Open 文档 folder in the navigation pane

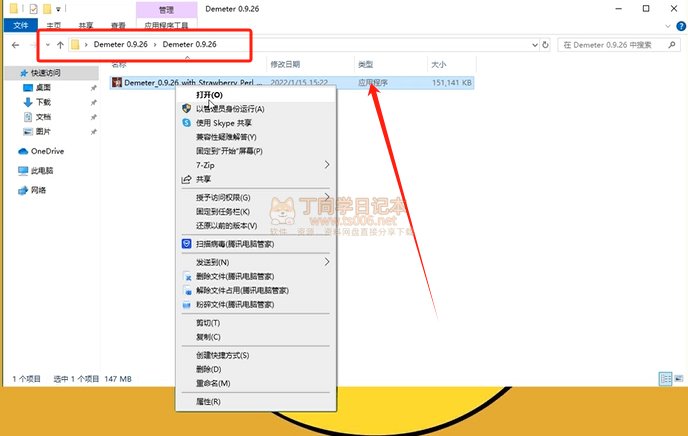tap(43, 117)
